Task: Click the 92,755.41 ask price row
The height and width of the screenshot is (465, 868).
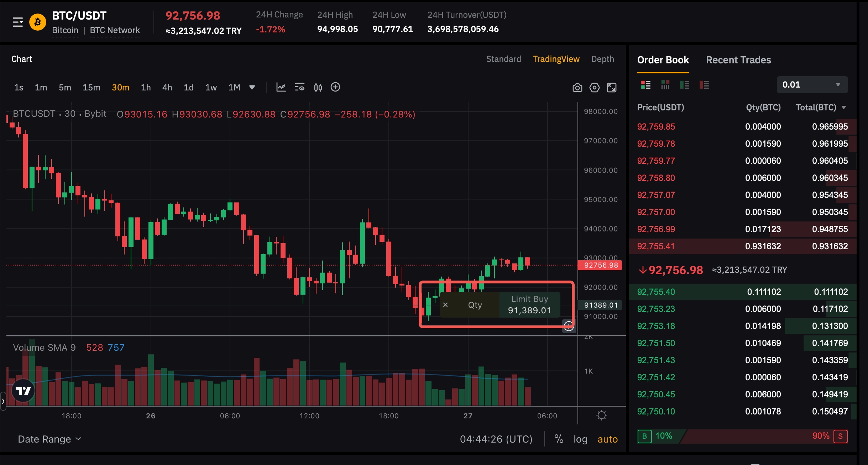Action: 656,246
